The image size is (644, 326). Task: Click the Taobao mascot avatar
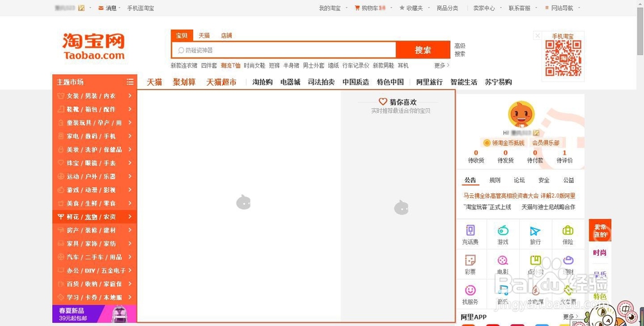point(521,114)
